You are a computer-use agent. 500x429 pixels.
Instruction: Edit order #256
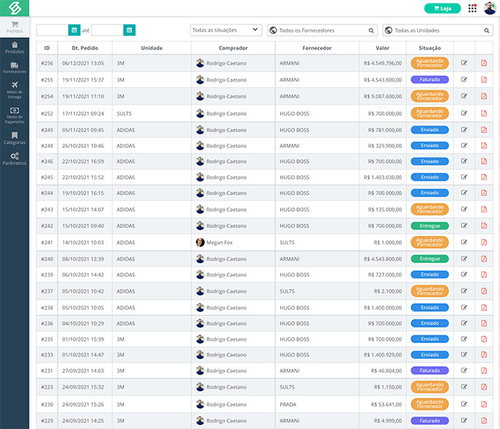464,63
